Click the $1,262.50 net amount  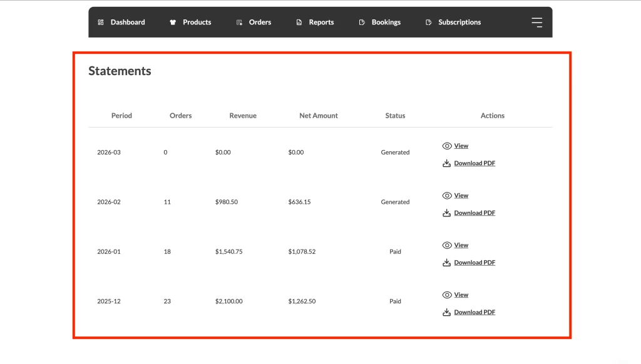coord(302,301)
